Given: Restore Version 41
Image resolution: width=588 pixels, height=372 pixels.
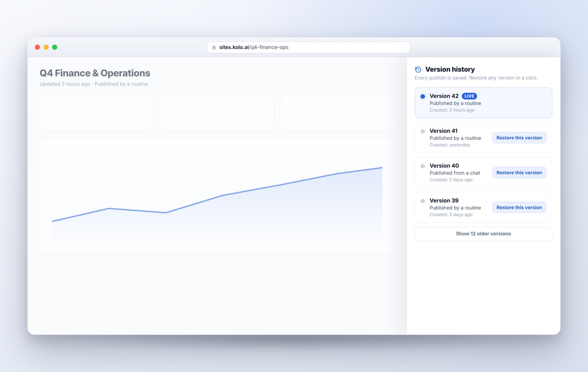Looking at the screenshot, I should 519,138.
